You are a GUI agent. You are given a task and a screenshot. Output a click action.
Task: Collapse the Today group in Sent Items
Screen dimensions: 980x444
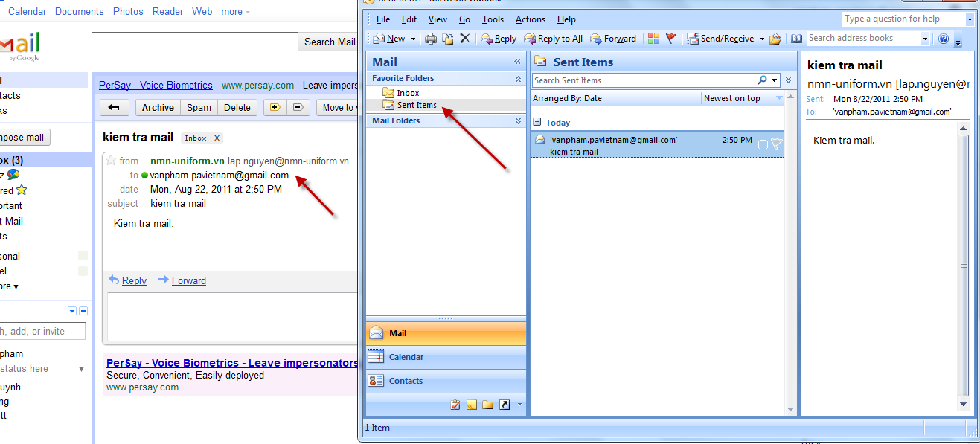537,122
